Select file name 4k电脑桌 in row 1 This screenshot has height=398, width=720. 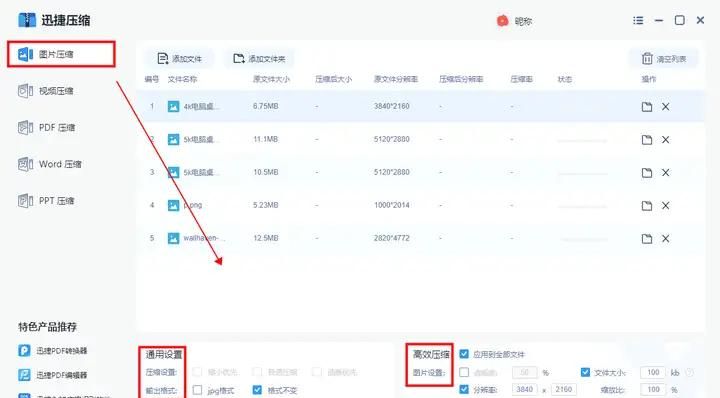pyautogui.click(x=201, y=107)
